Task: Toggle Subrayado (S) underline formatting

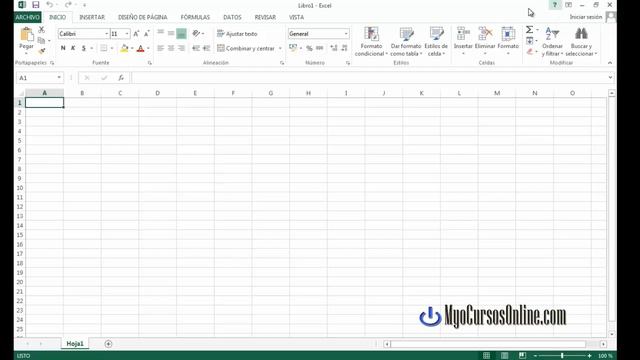Action: pyautogui.click(x=84, y=48)
